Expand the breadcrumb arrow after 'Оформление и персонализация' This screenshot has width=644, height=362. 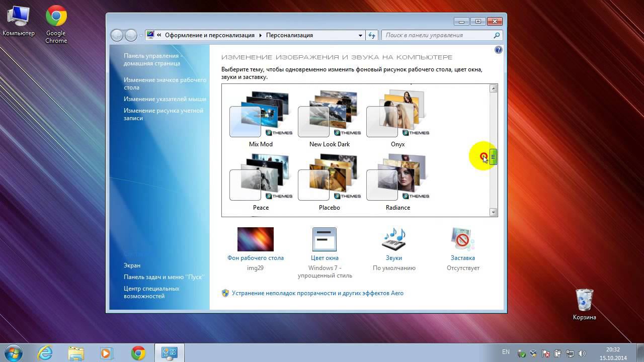point(261,35)
